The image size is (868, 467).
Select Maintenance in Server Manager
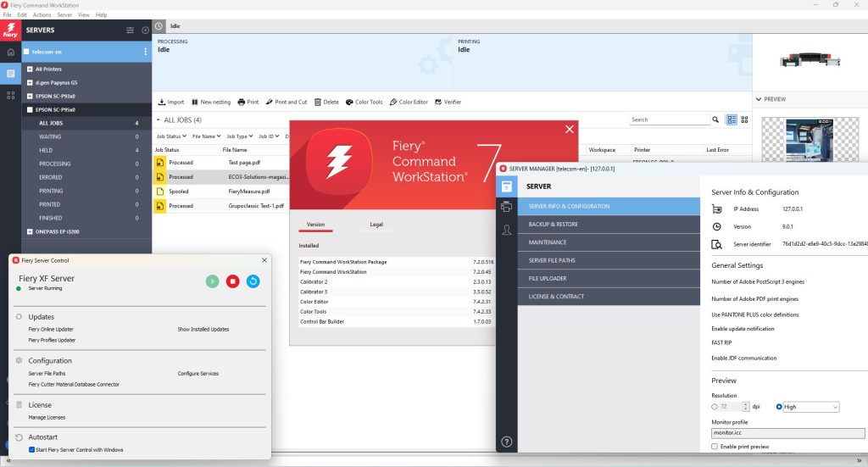(609, 242)
